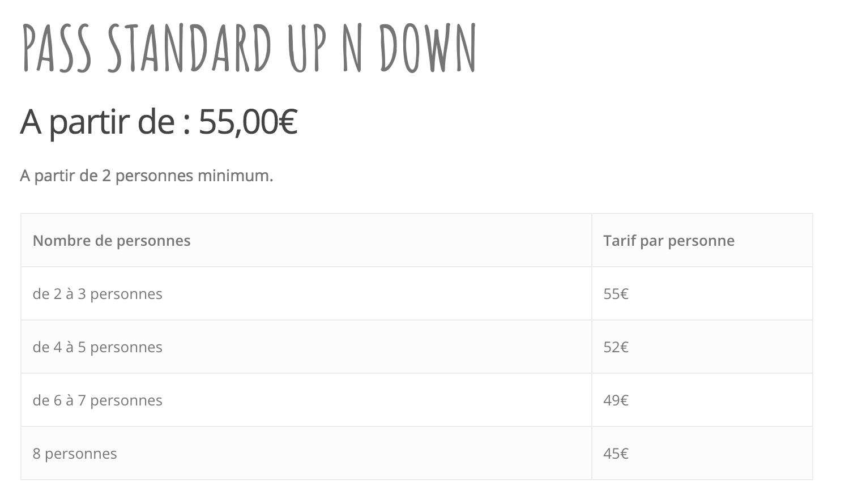The image size is (845, 504).
Task: Click '55,00€' in the starting price line
Action: [x=248, y=122]
